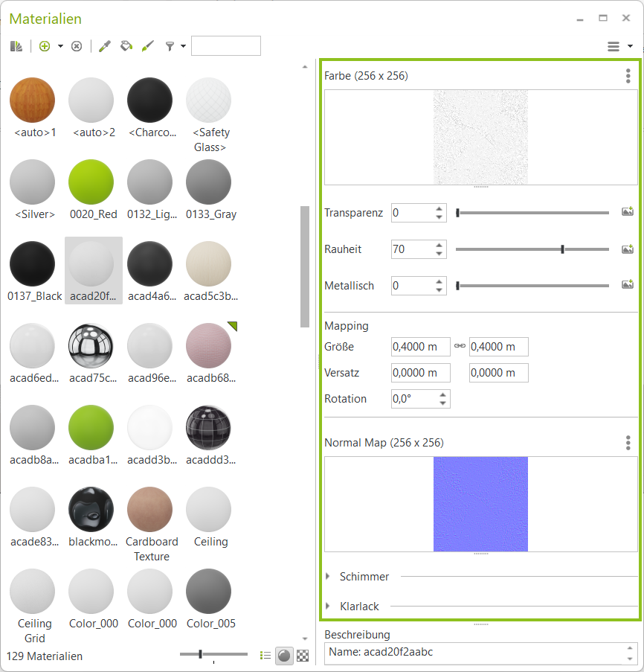Toggle the sphere preview mode
Image resolution: width=644 pixels, height=672 pixels.
[x=283, y=656]
